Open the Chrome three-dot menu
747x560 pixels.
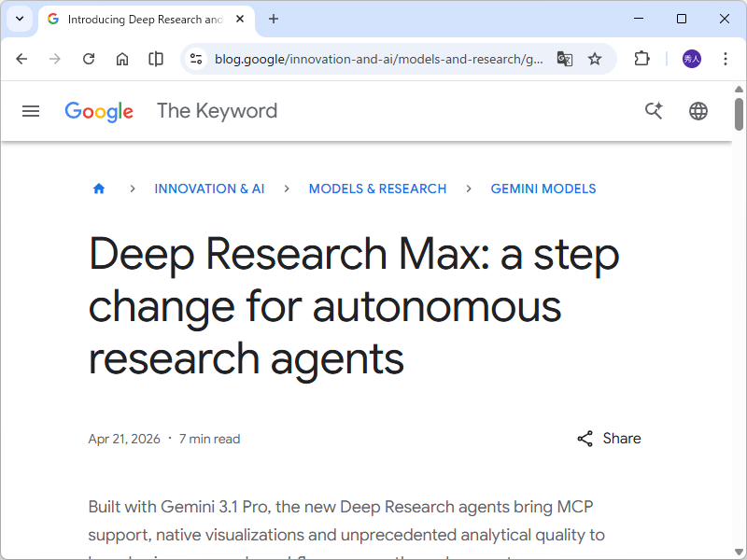[726, 59]
